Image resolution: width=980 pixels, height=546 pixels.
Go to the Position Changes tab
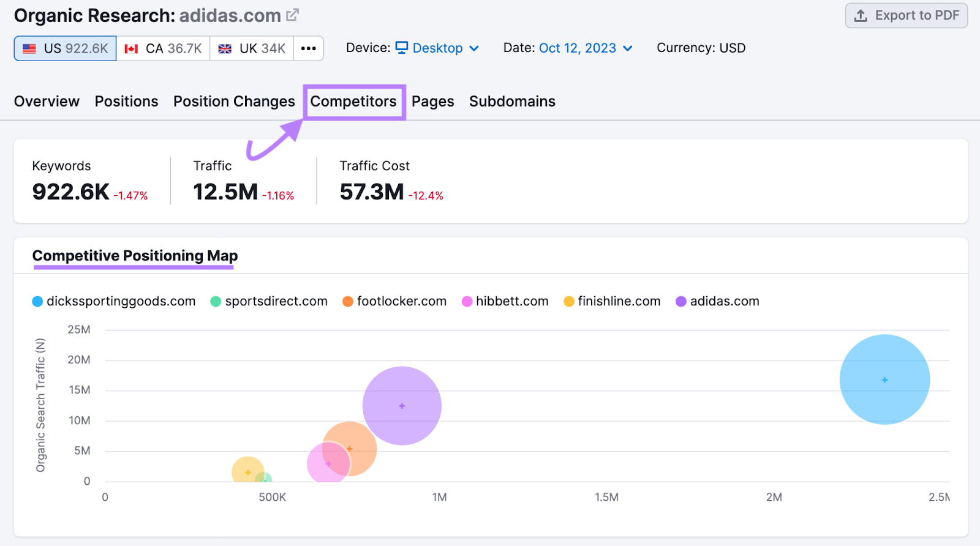(x=234, y=102)
